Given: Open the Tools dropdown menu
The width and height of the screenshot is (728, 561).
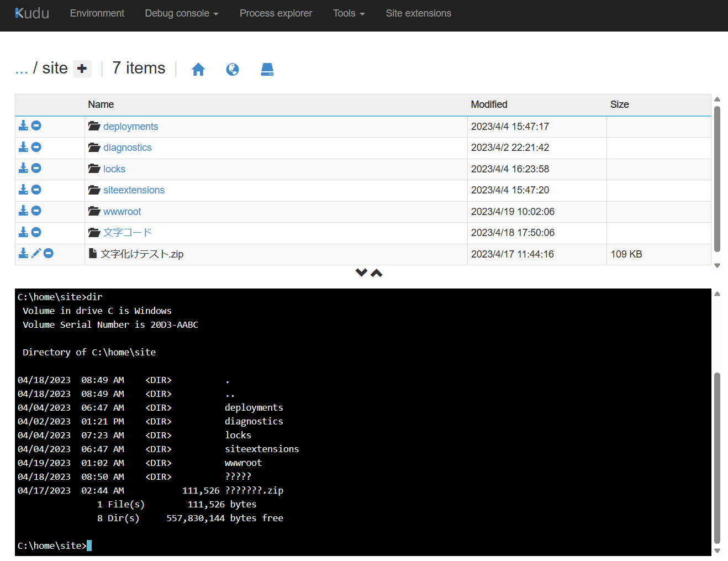Looking at the screenshot, I should [x=349, y=13].
